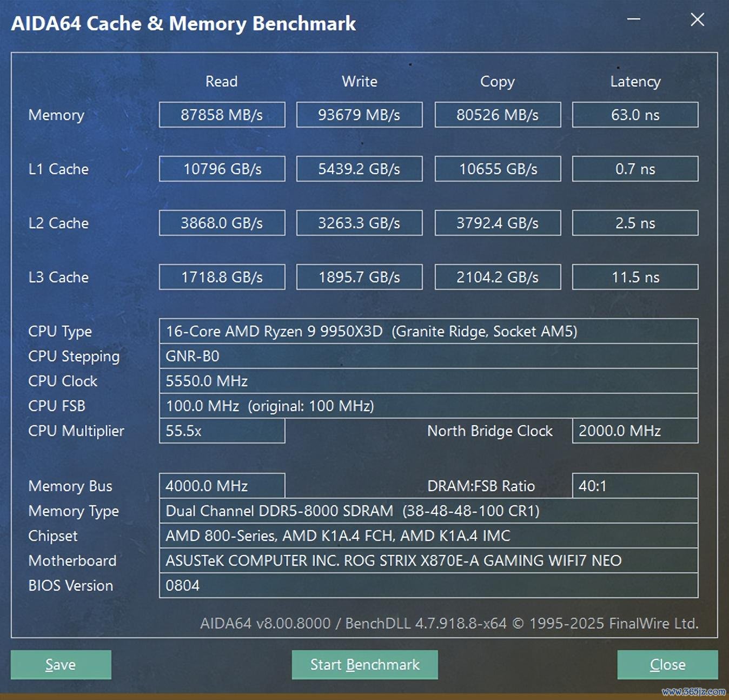Select L2 Cache Copy 3792.4 GB/s

(498, 223)
